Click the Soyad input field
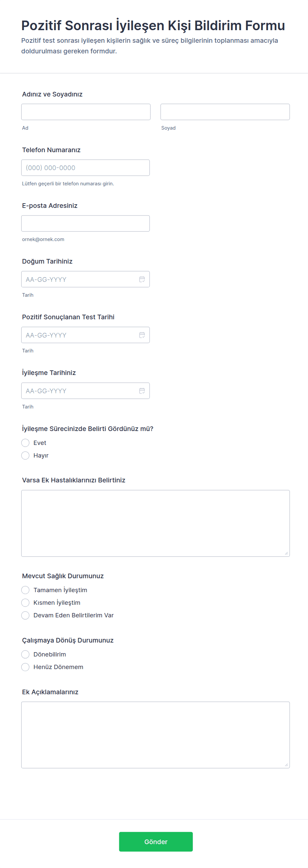Image resolution: width=308 pixels, height=868 pixels. coord(225,111)
